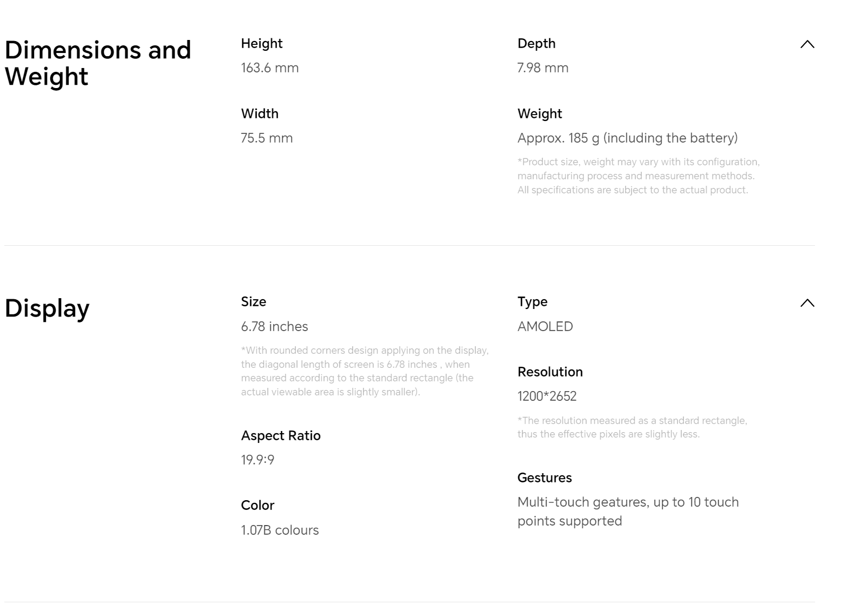Click the Dimensions and Weight heading

(x=98, y=63)
